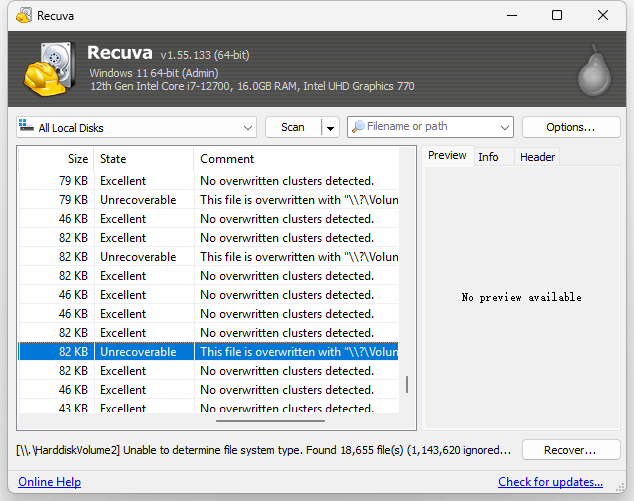
Task: Click the Recover button
Action: (x=571, y=450)
